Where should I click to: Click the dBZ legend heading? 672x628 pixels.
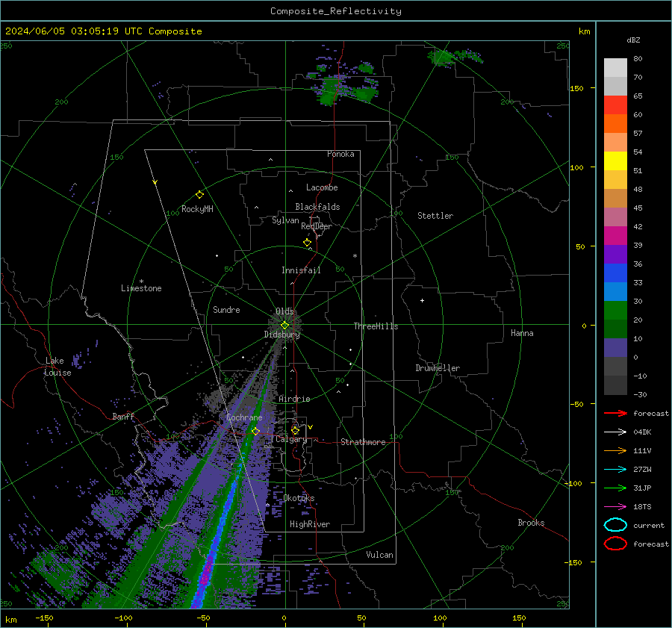click(633, 40)
